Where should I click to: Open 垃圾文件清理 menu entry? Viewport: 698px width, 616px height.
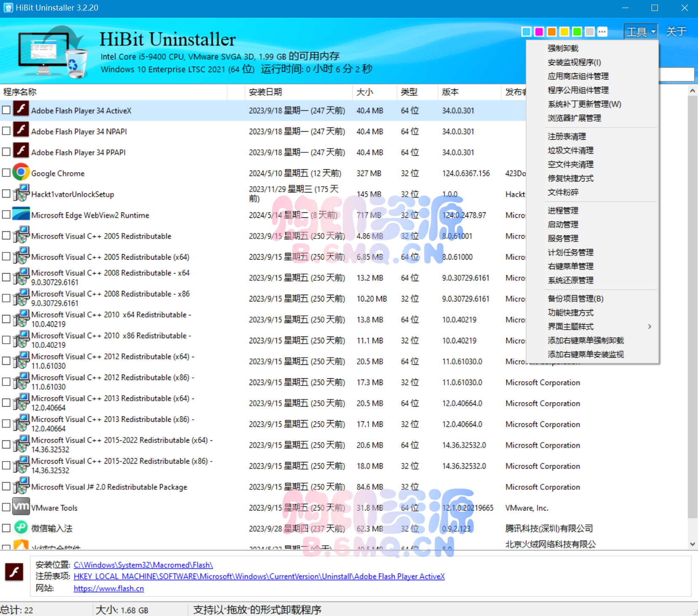coord(592,150)
